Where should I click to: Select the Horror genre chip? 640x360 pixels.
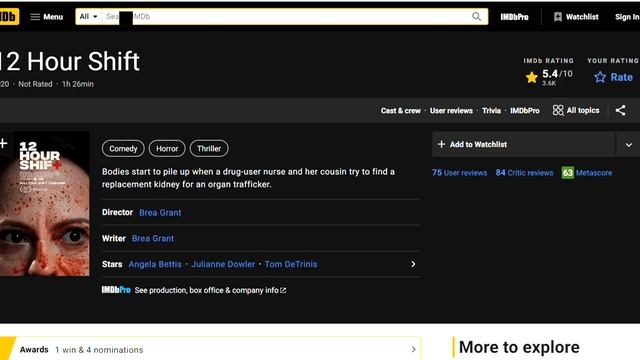(167, 149)
